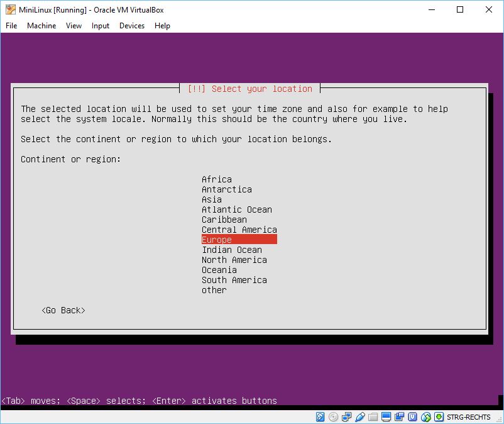Open the Devices menu
Viewport: 504px width, 424px height.
132,26
